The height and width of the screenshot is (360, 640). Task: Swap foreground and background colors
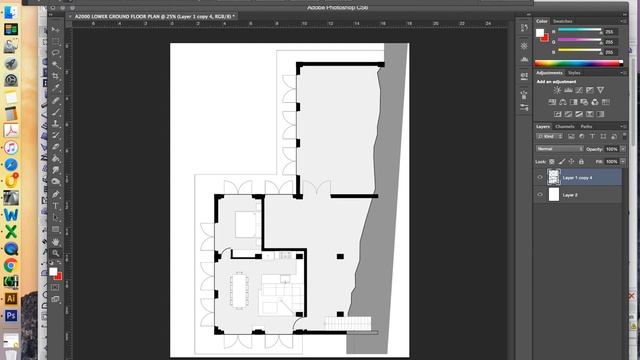pyautogui.click(x=60, y=263)
